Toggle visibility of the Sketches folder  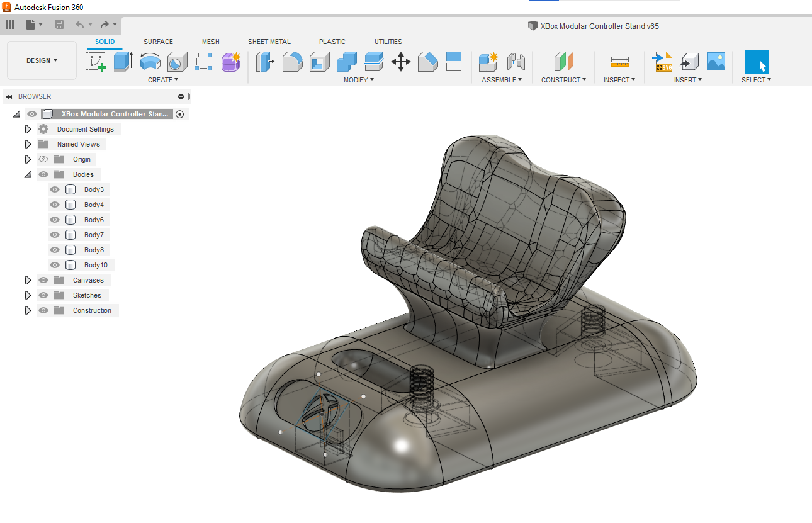coord(43,295)
